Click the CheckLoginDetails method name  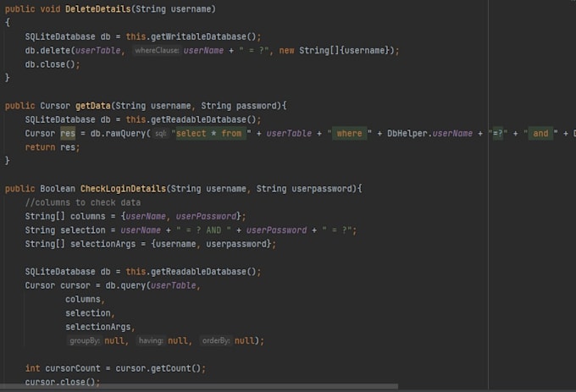click(x=123, y=189)
